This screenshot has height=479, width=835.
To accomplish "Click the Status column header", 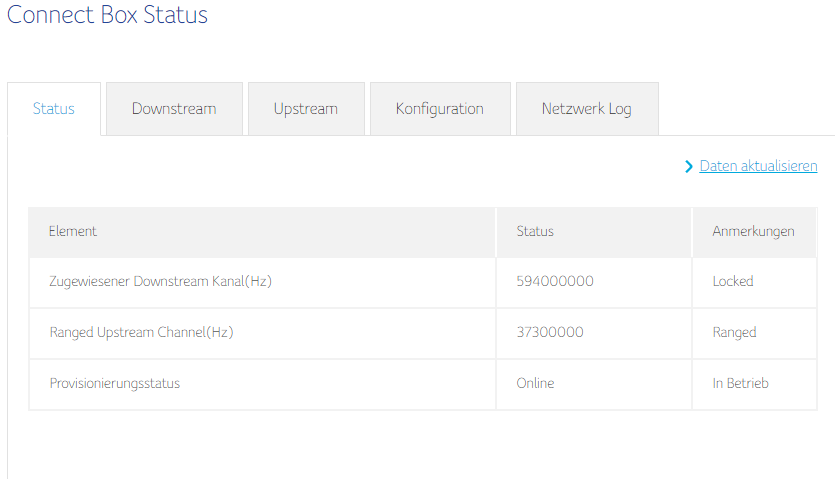I will click(535, 231).
